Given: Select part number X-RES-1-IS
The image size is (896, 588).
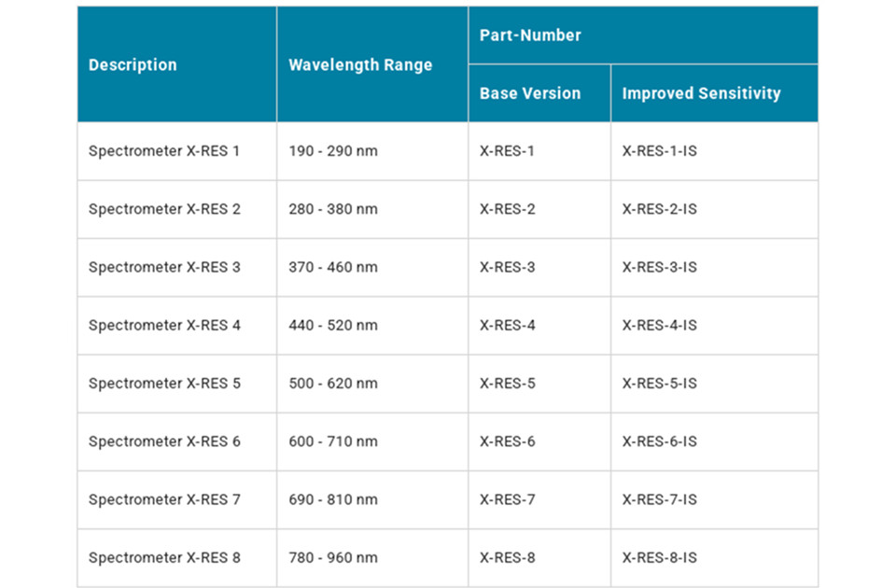Looking at the screenshot, I should click(660, 151).
